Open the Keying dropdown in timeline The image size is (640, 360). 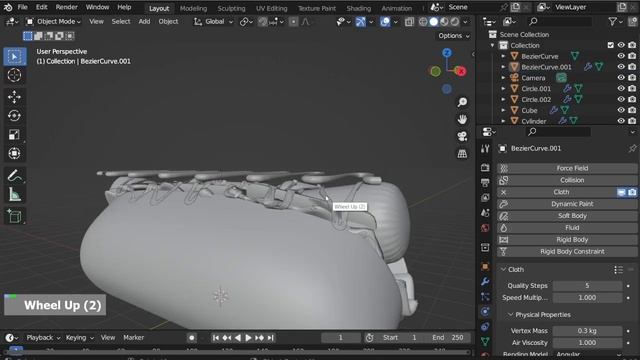[x=80, y=338]
